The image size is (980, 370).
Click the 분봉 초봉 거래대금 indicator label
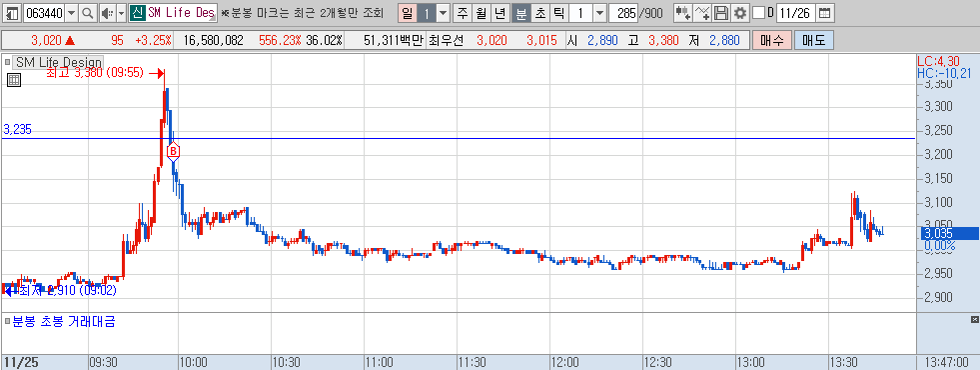(63, 322)
